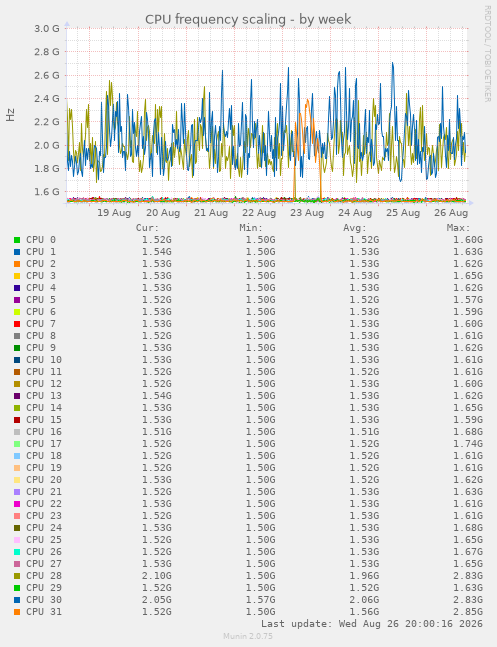497x647 pixels.
Task: Click the CPU 1 blue legend swatch
Action: (x=17, y=252)
